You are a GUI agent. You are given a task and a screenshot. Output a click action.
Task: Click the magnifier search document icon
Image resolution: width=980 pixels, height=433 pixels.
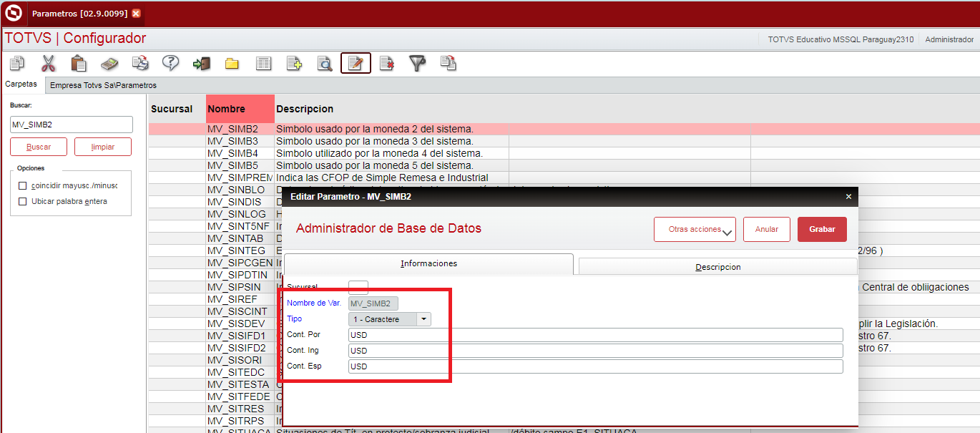point(325,64)
